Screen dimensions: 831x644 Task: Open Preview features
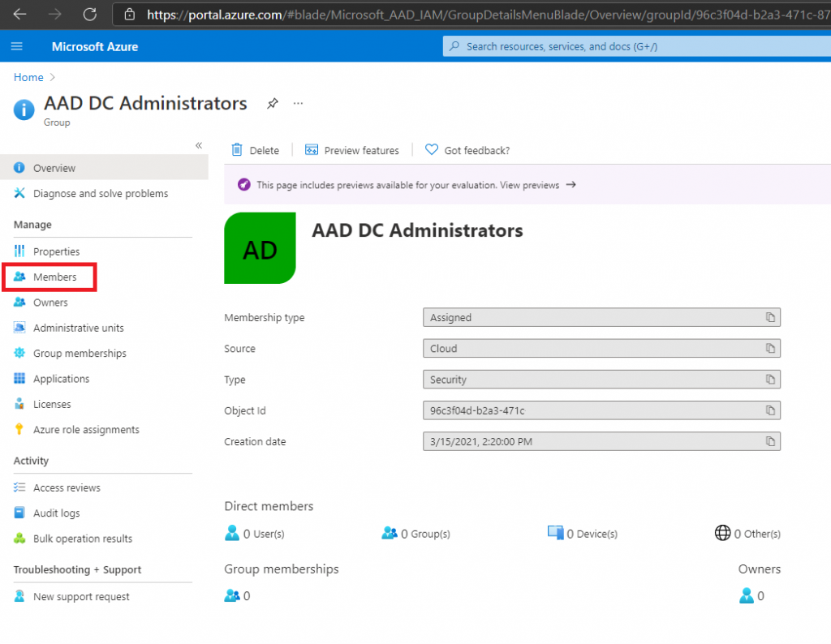[x=361, y=150]
